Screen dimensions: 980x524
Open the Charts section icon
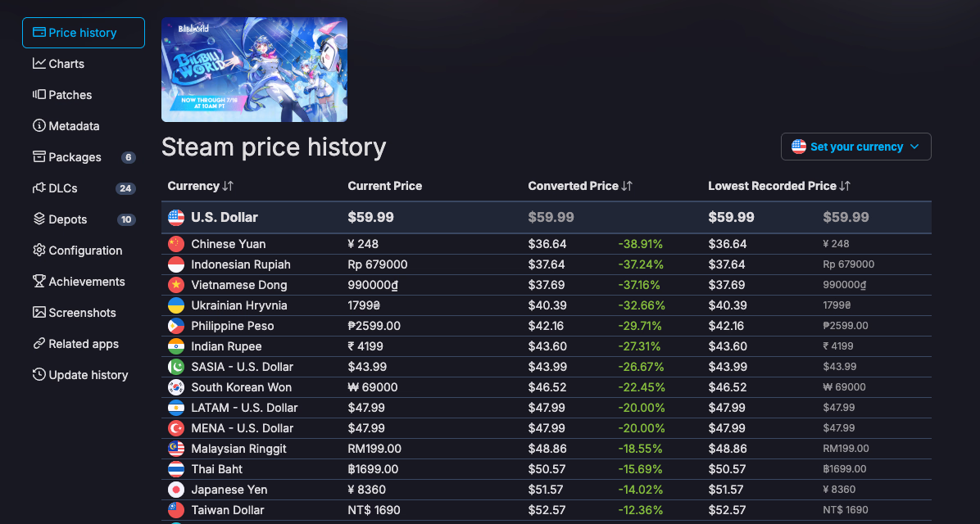pyautogui.click(x=39, y=64)
